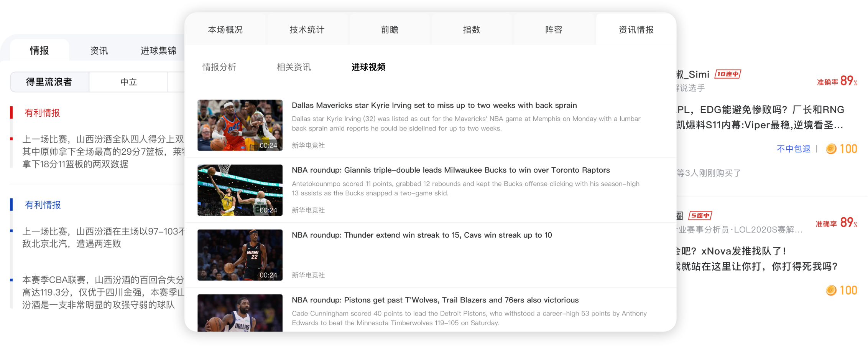Viewport: 868px width, 347px height.
Task: Click the 不中包退 refund link
Action: 794,149
